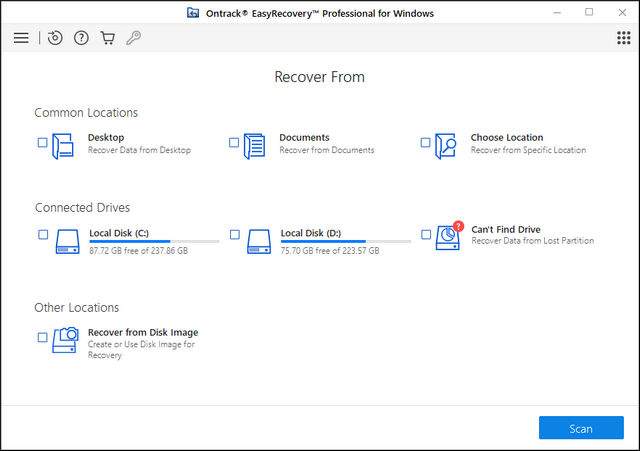Click the Local Disk (C:) usage bar
This screenshot has height=451, width=640.
(154, 242)
